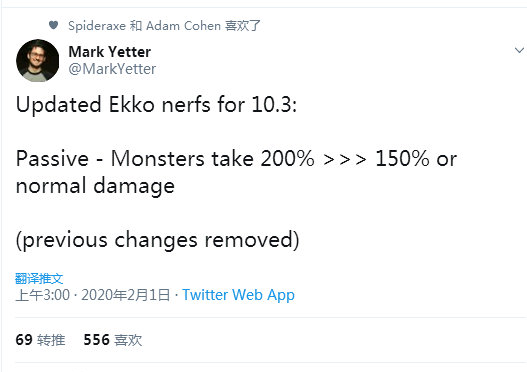Click the 2020年2月1日 tweet date
Screen dimensions: 527x372
coord(126,295)
